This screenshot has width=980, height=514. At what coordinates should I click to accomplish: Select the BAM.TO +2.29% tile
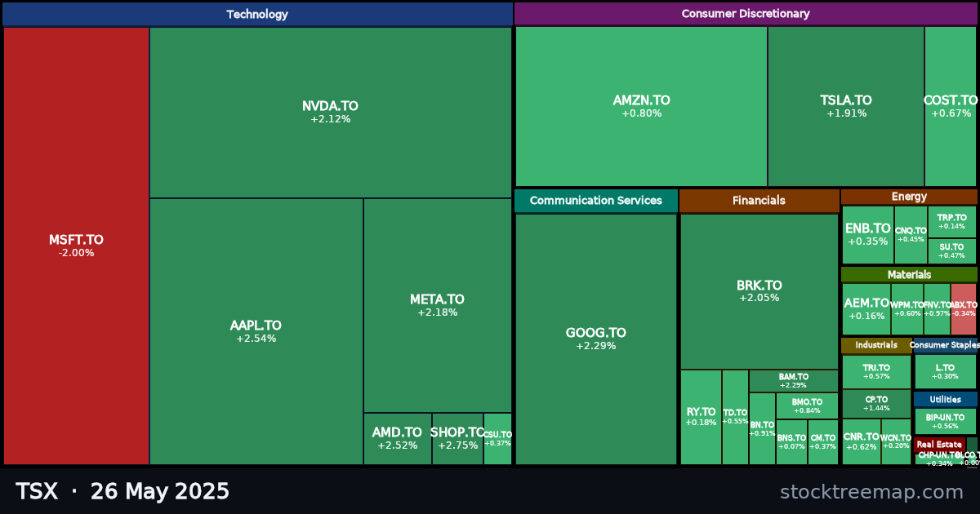click(x=794, y=381)
